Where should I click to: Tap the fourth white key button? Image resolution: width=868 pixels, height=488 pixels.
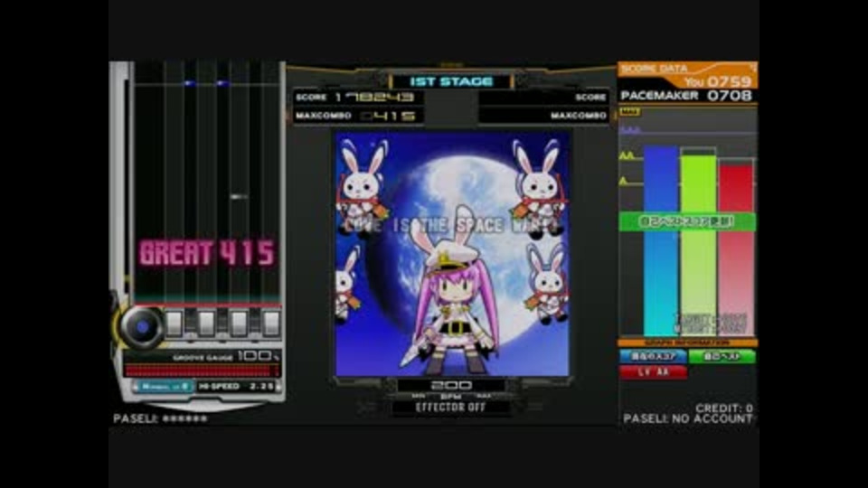271,324
